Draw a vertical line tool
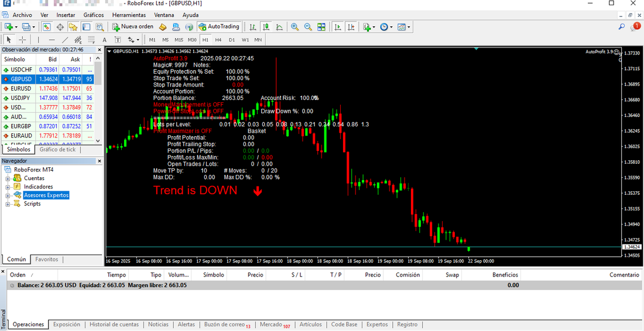The height and width of the screenshot is (331, 644). pos(39,40)
